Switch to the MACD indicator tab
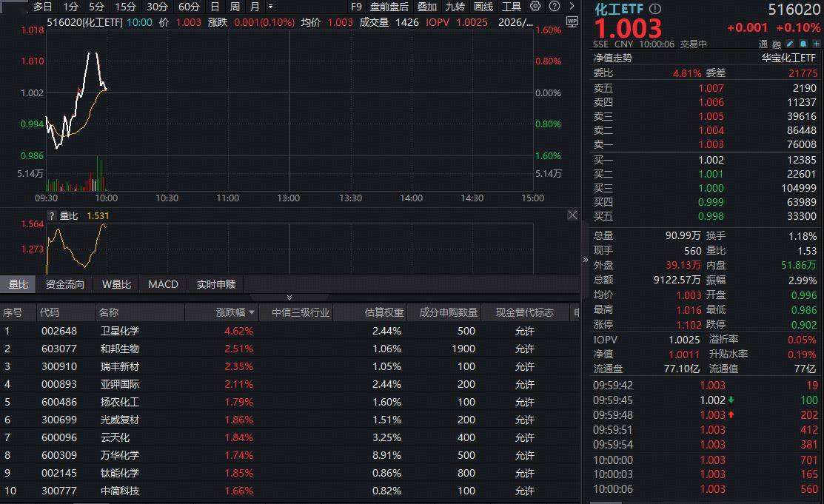The width and height of the screenshot is (824, 504). coord(163,284)
